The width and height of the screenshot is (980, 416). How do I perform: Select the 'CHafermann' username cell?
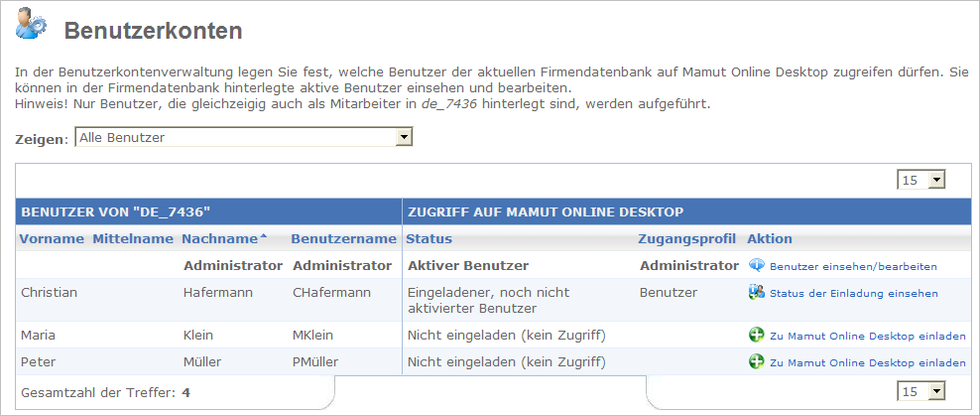click(331, 292)
